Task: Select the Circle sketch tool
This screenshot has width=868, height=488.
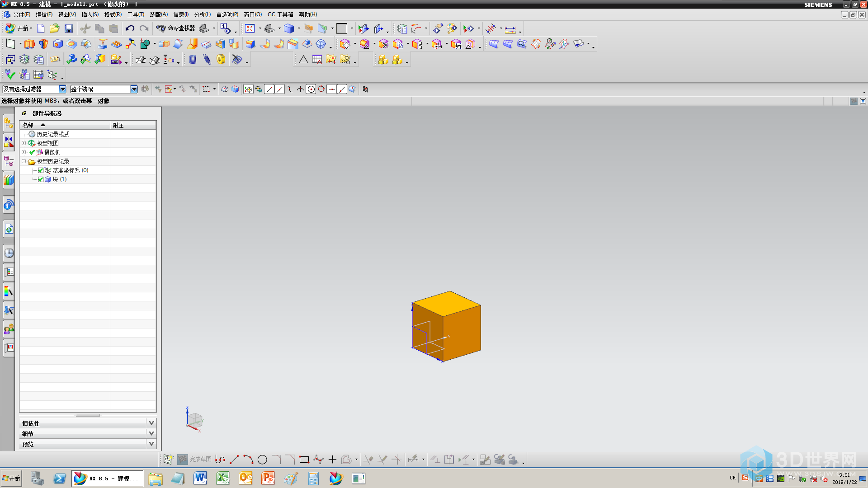Action: click(x=262, y=460)
